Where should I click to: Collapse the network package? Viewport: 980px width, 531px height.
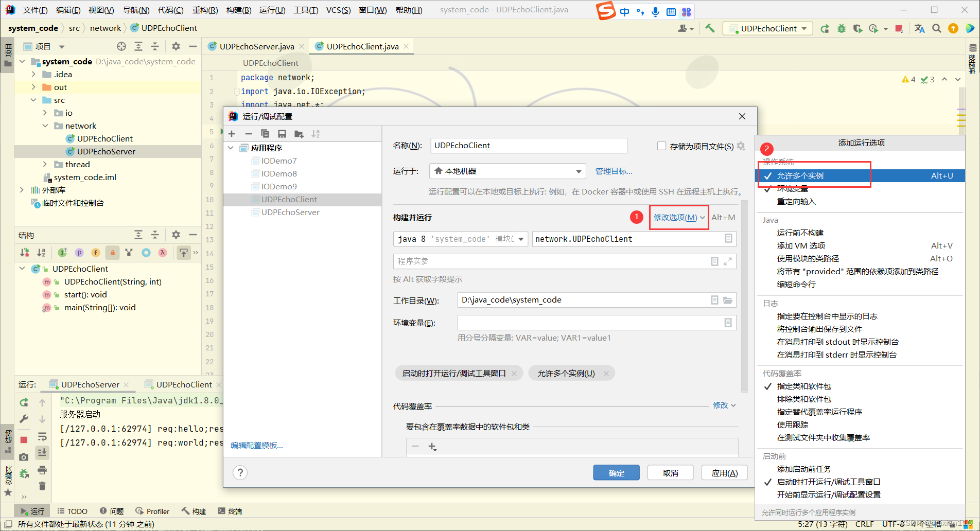click(45, 126)
